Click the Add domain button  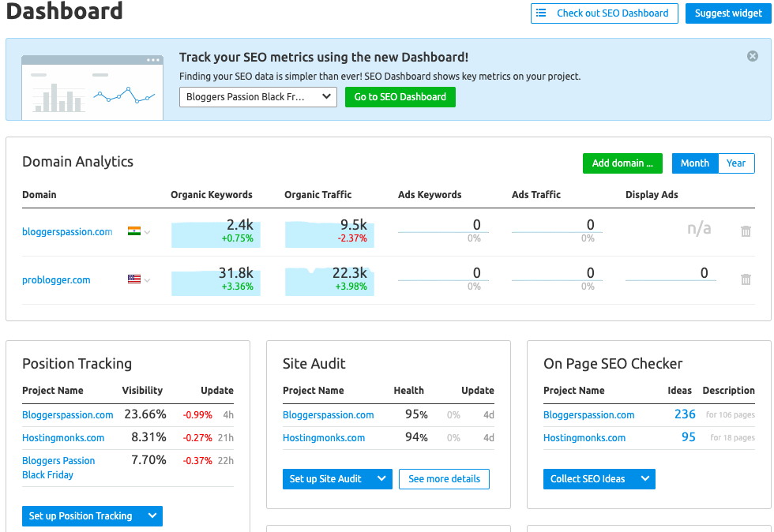(622, 163)
